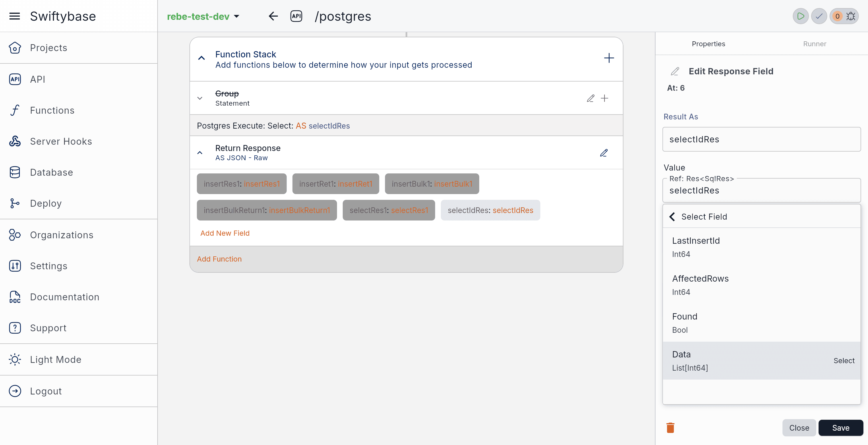Click the Server Hooks webhook icon

15,141
